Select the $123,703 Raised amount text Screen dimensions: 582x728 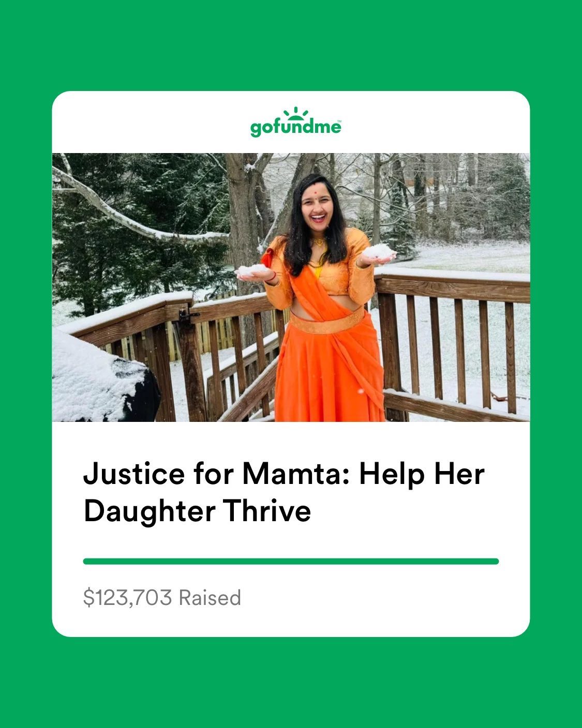point(162,598)
